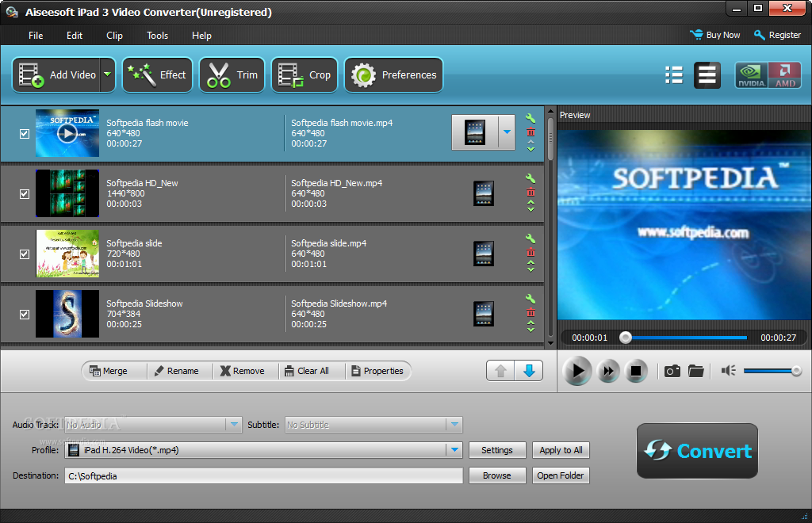
Task: Click wrench settings icon for HD_New
Action: 530,178
